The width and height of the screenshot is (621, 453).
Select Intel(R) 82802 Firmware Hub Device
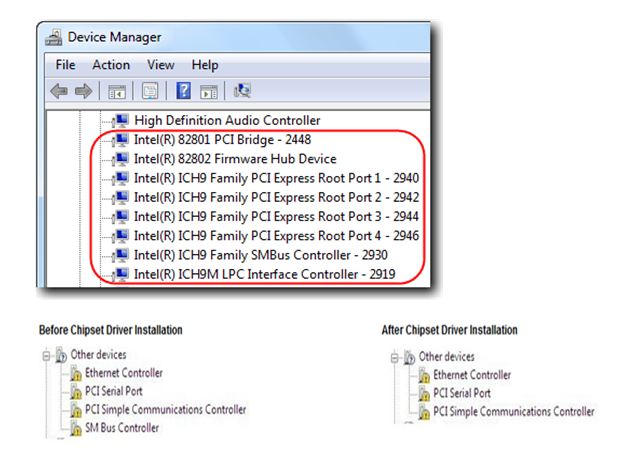pyautogui.click(x=235, y=159)
